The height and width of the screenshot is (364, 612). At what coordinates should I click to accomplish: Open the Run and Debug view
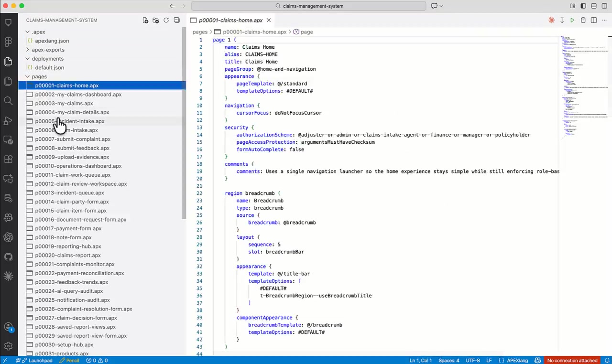8,120
